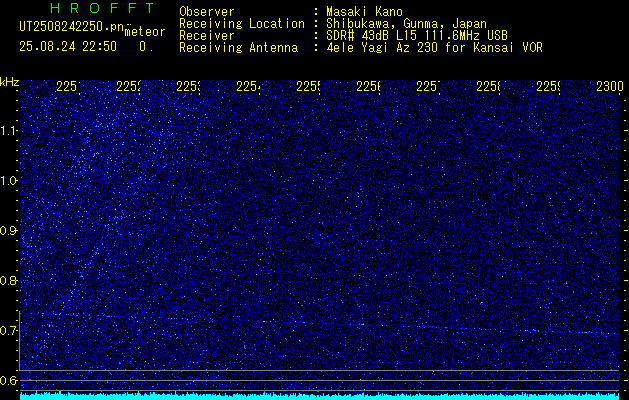Click the 0.6 kHz frequency label
The height and width of the screenshot is (400, 629).
pyautogui.click(x=9, y=380)
